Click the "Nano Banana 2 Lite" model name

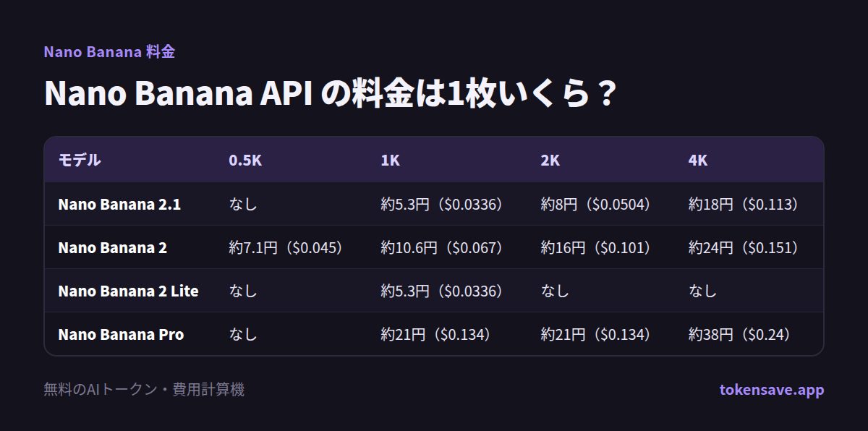click(128, 291)
